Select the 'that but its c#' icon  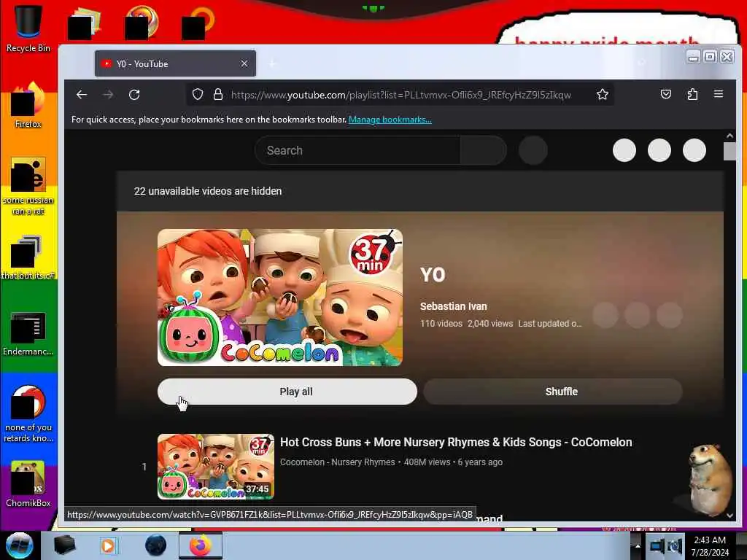coord(28,257)
